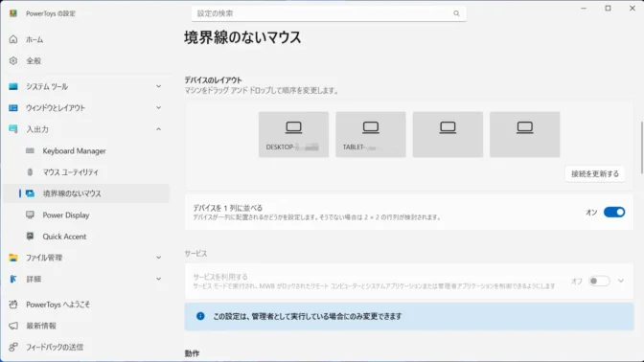Click the サービス section label
Screen dimensions: 644x362
[x=195, y=253]
